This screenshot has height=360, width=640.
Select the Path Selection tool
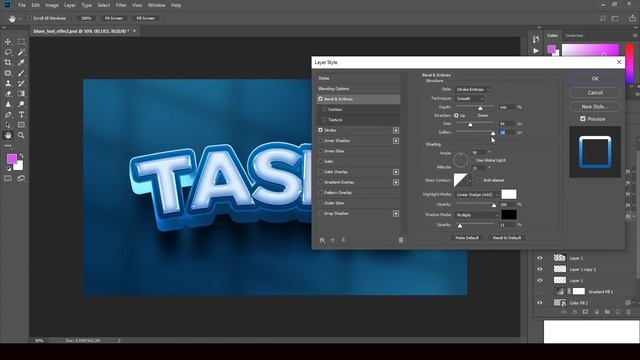click(8, 125)
